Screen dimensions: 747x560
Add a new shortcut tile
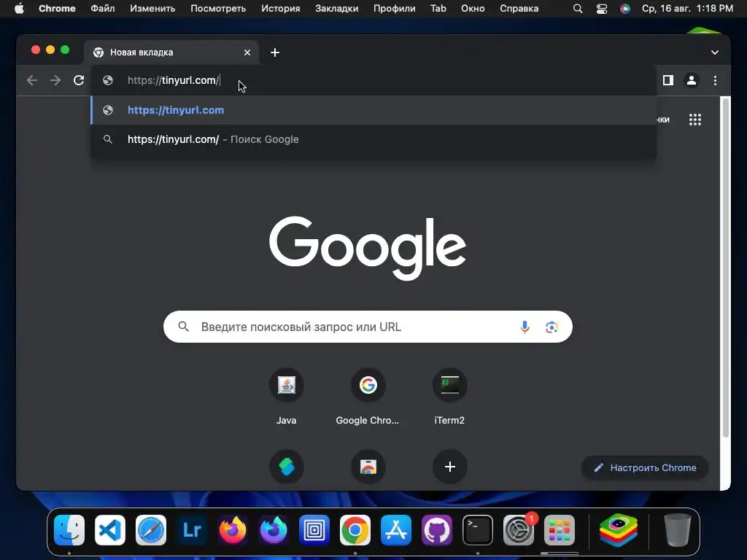449,467
